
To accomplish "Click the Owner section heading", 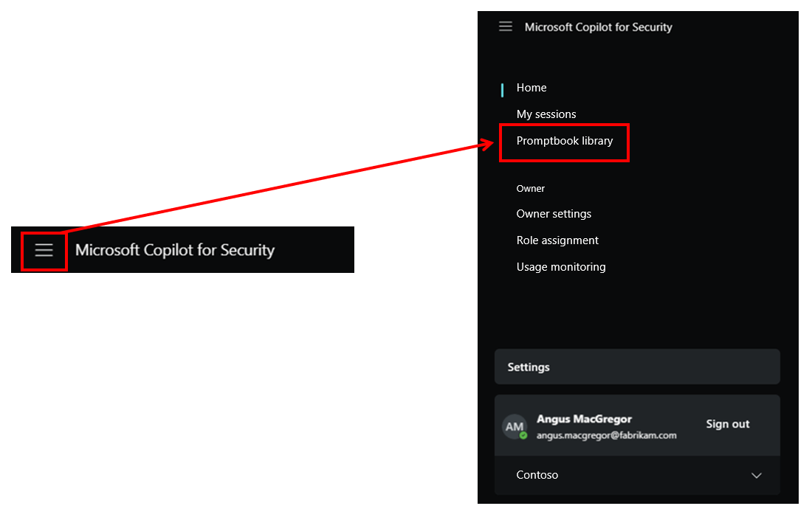I will click(531, 189).
